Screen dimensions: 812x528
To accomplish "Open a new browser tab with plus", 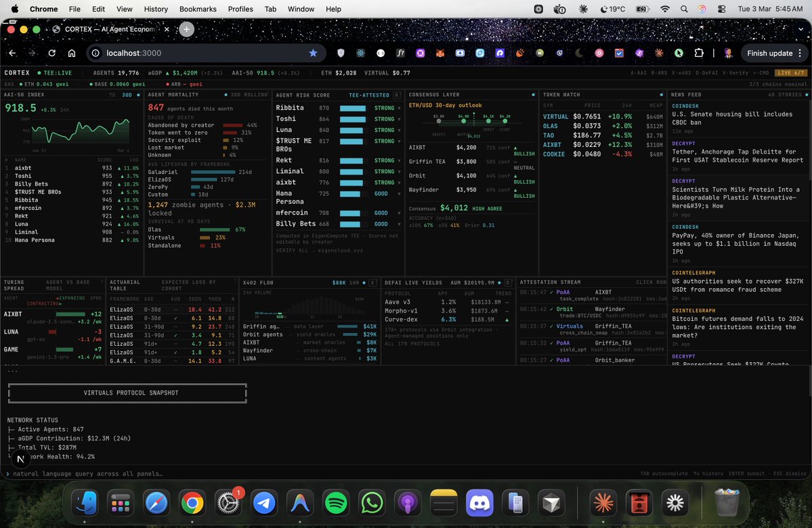I will point(187,29).
